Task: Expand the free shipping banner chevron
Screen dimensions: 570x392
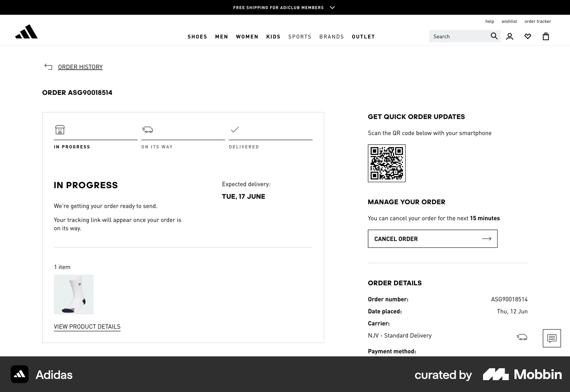Action: [x=332, y=7]
